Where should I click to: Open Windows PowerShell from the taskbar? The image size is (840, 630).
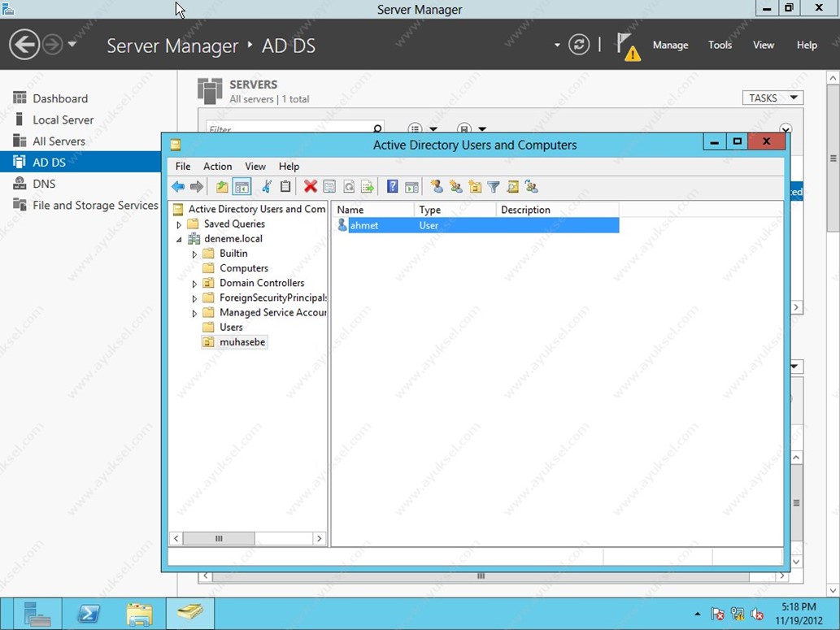pyautogui.click(x=88, y=614)
